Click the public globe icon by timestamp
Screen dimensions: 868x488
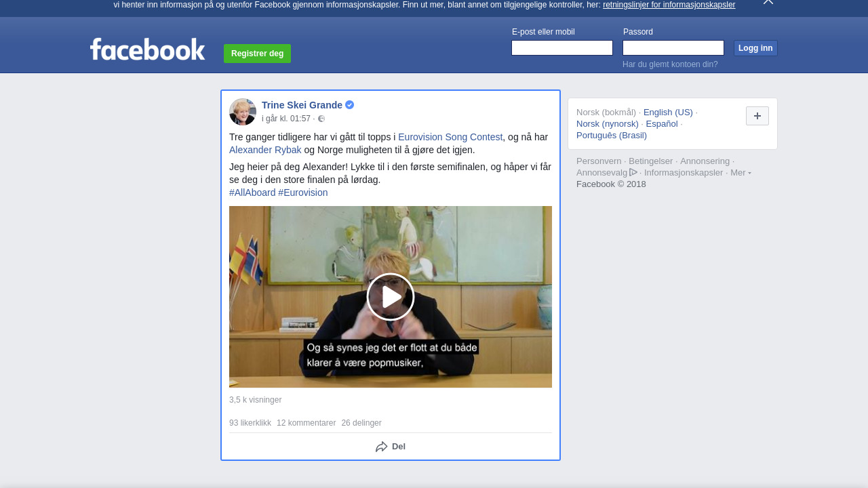pyautogui.click(x=321, y=119)
